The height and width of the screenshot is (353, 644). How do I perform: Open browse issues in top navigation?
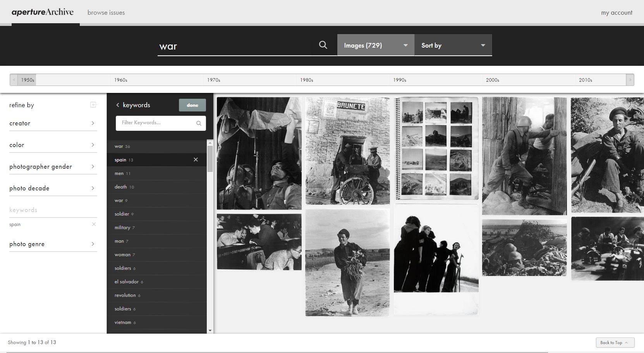point(106,12)
